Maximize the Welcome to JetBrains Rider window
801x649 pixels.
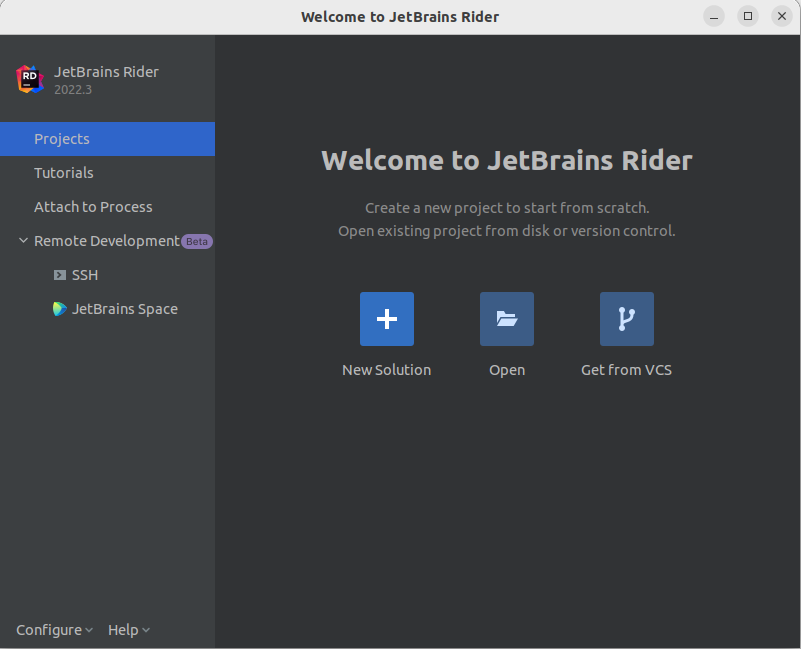pyautogui.click(x=748, y=16)
